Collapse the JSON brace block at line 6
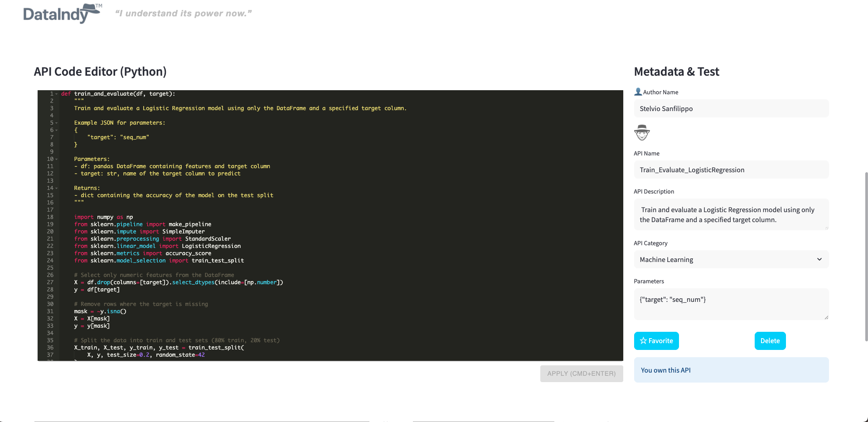 click(57, 130)
